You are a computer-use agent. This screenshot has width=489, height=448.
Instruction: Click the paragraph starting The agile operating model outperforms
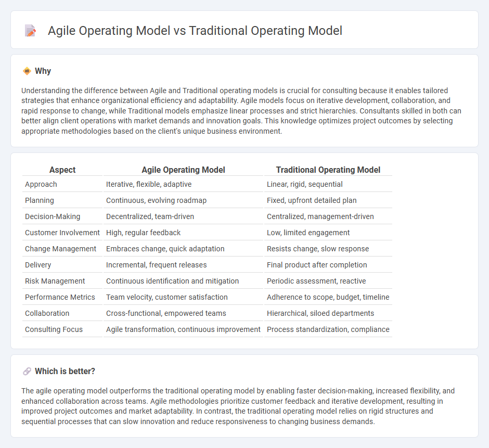pyautogui.click(x=238, y=406)
